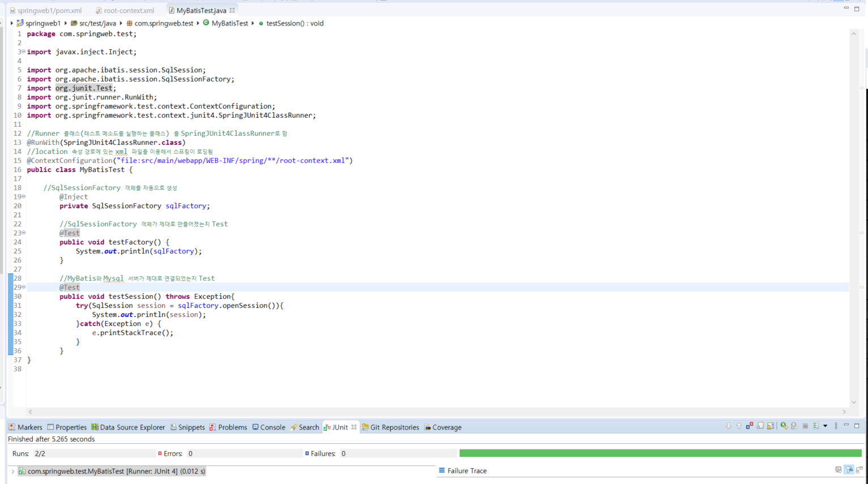Click the Failures icon in JUnit summary
The width and height of the screenshot is (868, 484).
307,453
